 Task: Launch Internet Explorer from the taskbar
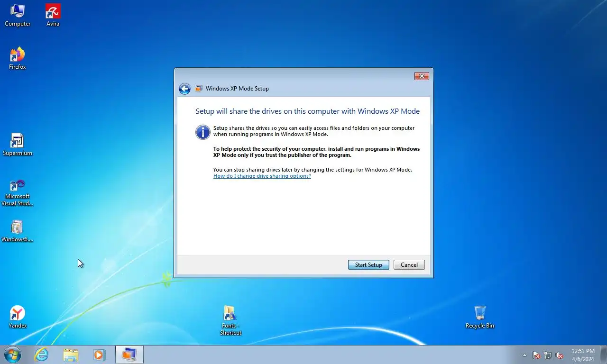click(42, 355)
